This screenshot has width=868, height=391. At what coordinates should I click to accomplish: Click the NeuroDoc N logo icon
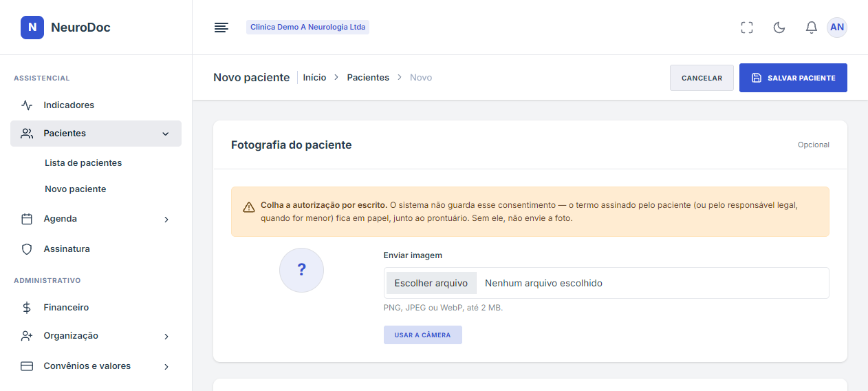point(32,28)
